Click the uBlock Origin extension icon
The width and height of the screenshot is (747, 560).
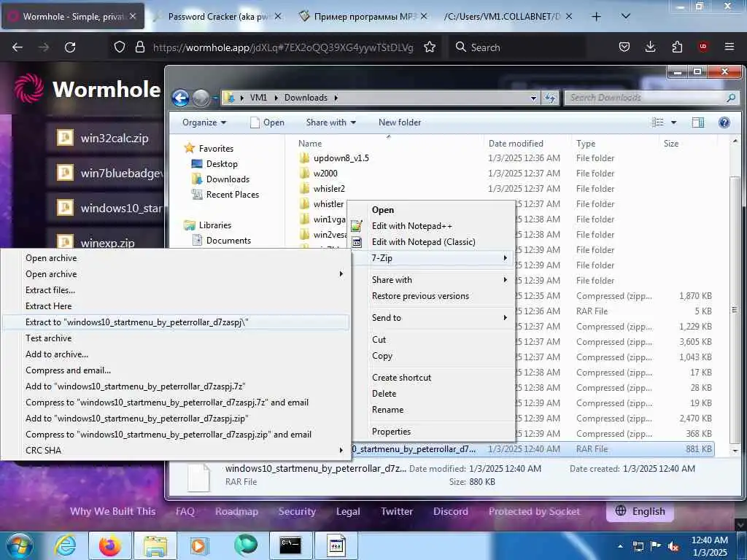click(703, 47)
